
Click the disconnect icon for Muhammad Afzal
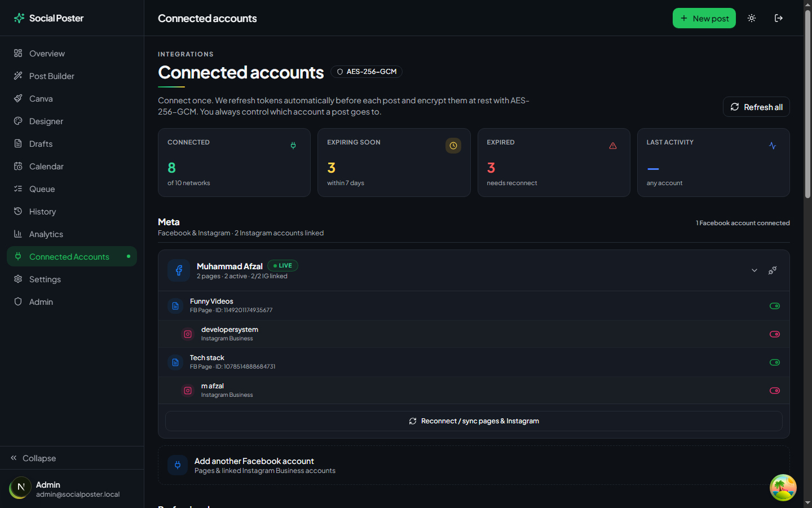(x=773, y=270)
